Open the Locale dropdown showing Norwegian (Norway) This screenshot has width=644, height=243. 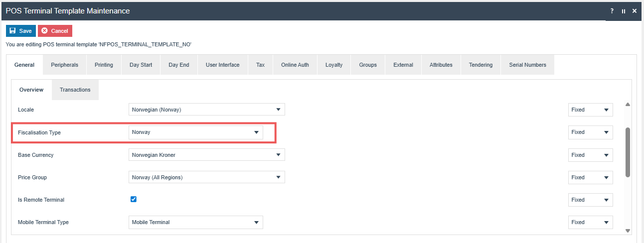(x=207, y=110)
